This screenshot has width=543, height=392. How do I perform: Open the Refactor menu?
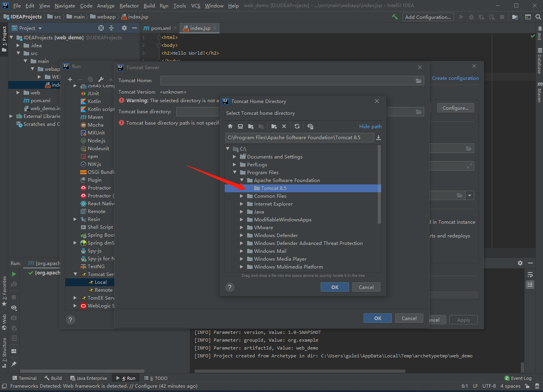129,6
